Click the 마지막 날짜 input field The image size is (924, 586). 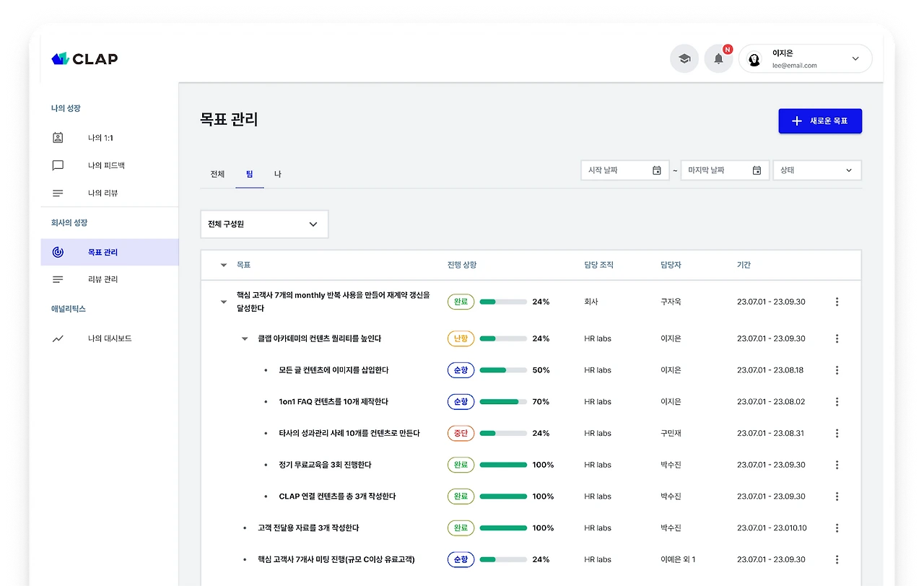(725, 170)
